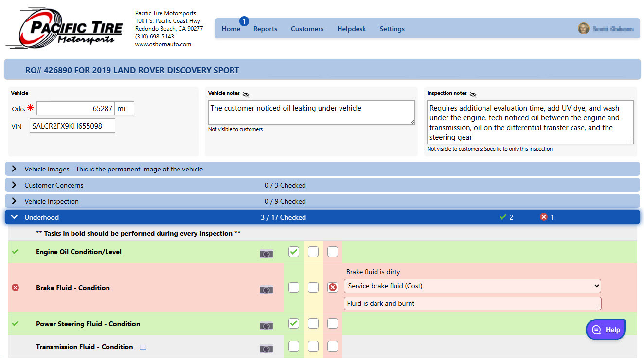The height and width of the screenshot is (358, 644).
Task: Click the camera icon for Engine Oil Condition/Level
Action: tap(266, 253)
